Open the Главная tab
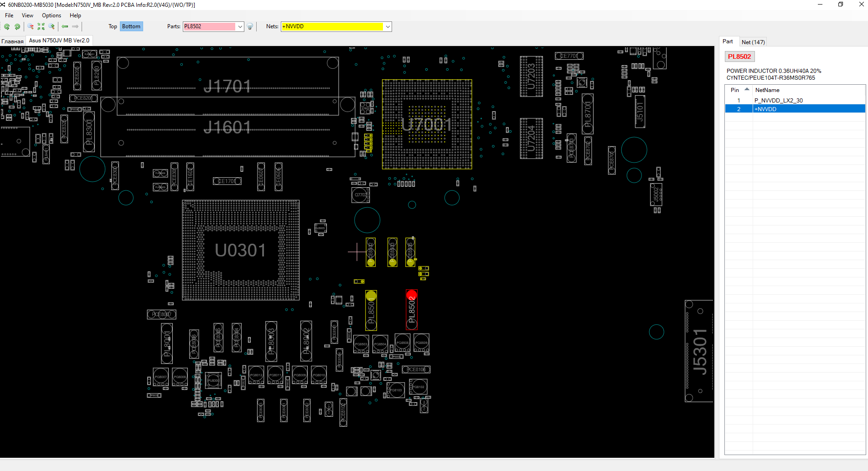 pyautogui.click(x=12, y=41)
